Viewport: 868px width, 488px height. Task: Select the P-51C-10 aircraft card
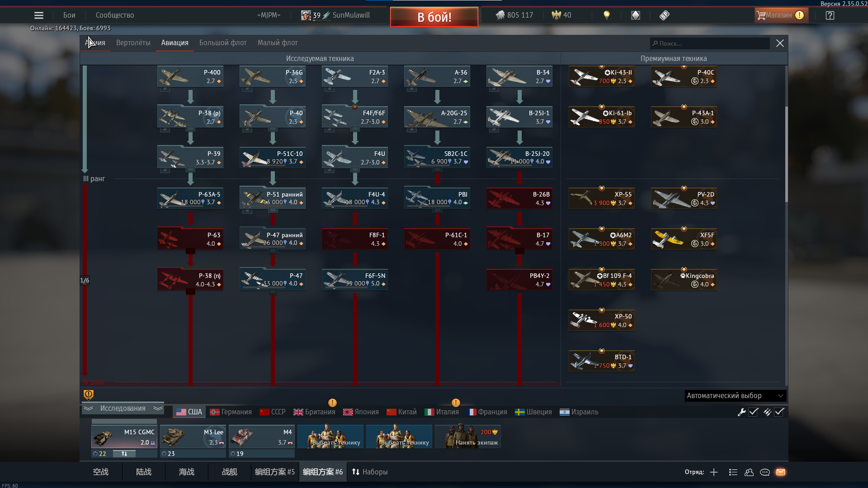(x=273, y=158)
